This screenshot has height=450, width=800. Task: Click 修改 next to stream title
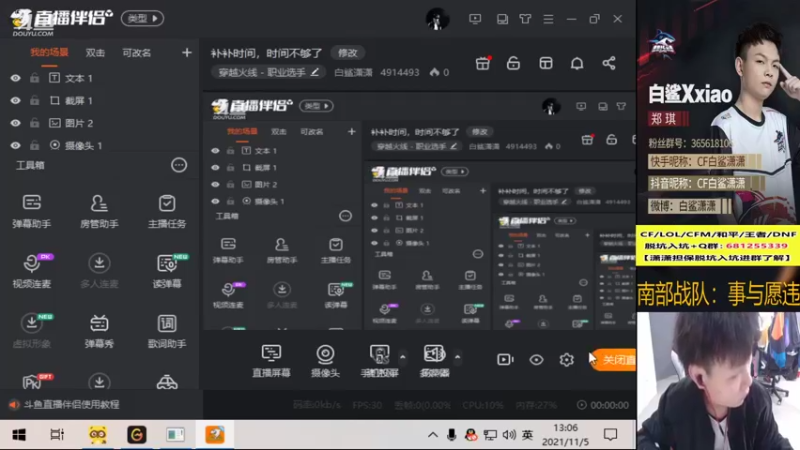tap(347, 53)
